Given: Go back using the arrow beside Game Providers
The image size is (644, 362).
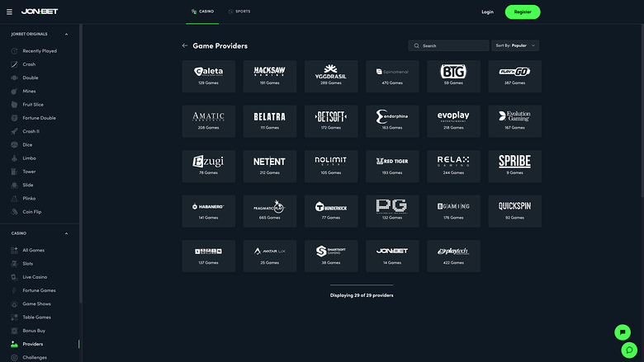Looking at the screenshot, I should point(185,45).
